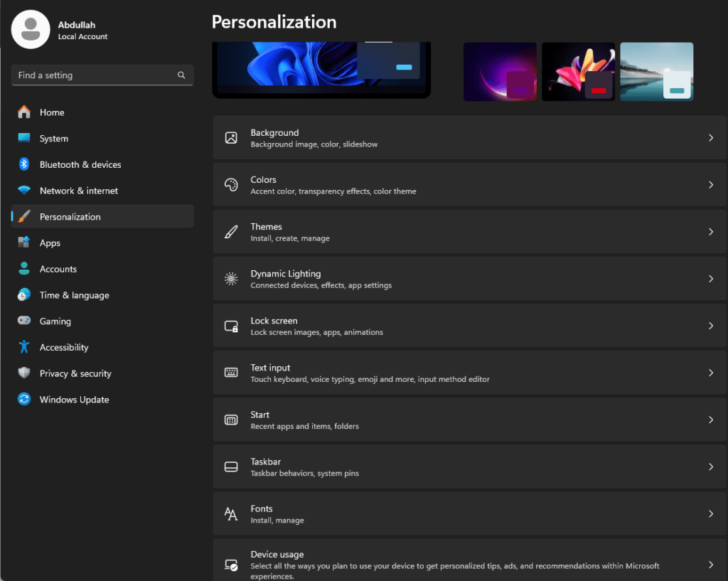
Task: Open Device usage settings
Action: pyautogui.click(x=469, y=561)
